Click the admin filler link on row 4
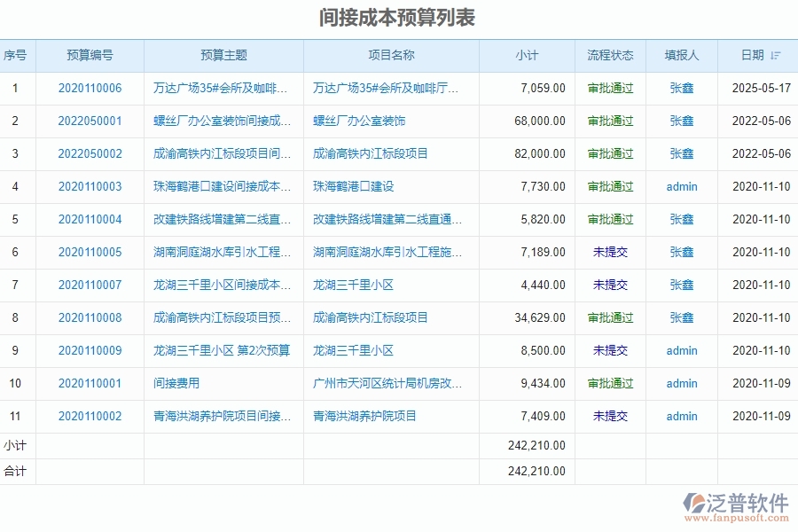The height and width of the screenshot is (532, 798). [681, 186]
